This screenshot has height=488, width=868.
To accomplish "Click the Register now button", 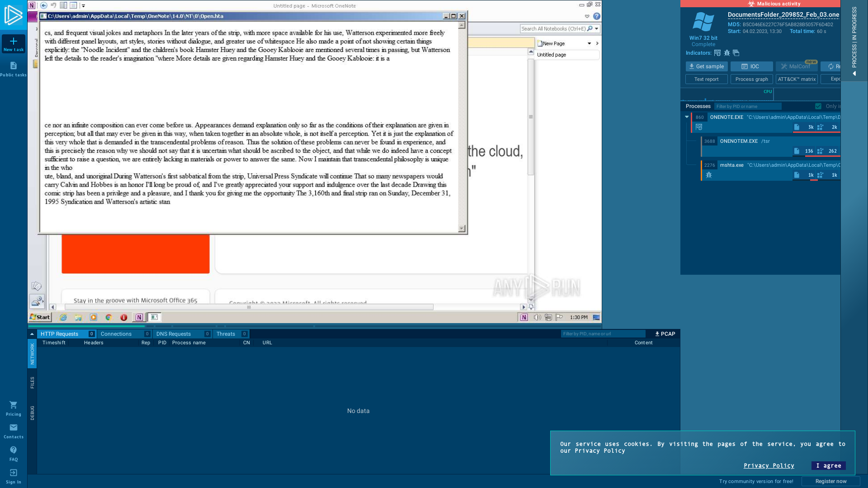I will click(831, 481).
